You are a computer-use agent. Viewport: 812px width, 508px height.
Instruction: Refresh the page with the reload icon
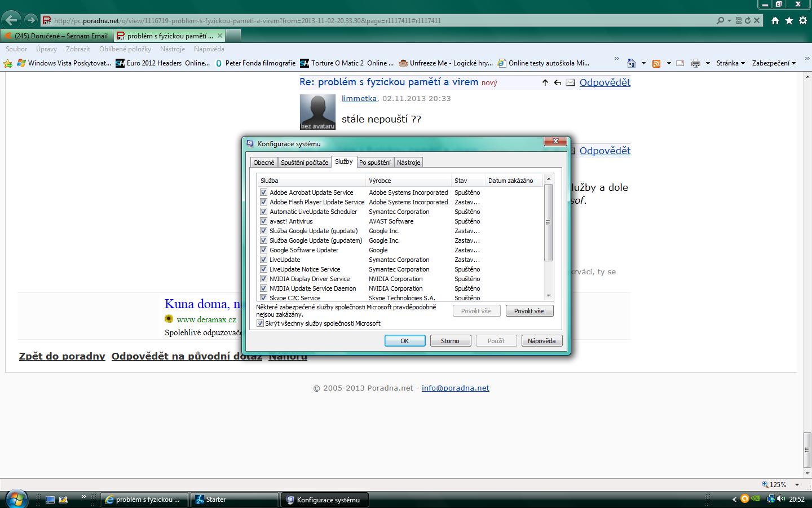(x=748, y=20)
